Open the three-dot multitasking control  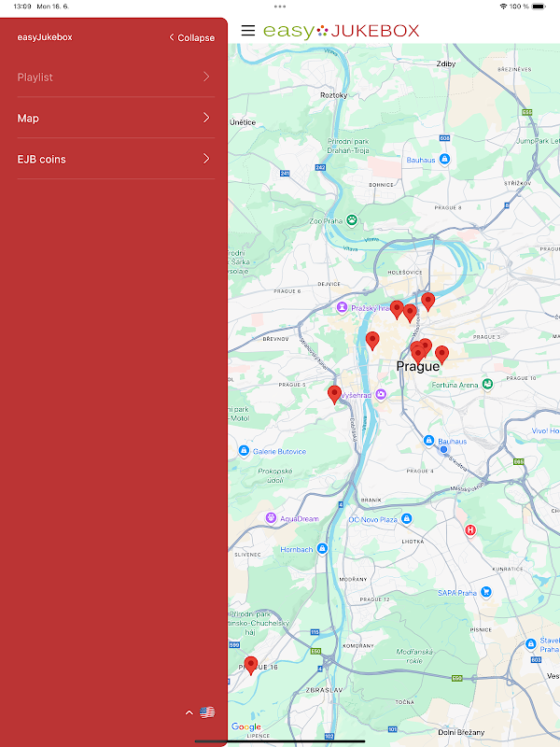[280, 7]
